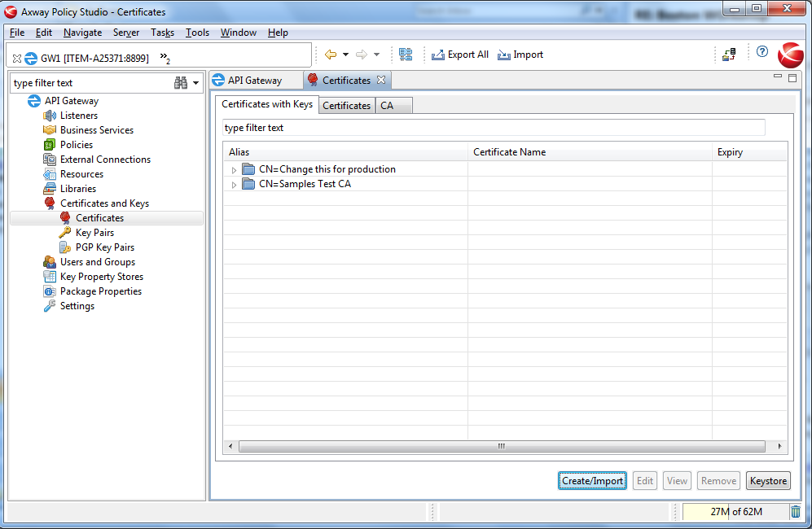Image resolution: width=812 pixels, height=529 pixels.
Task: Click Import in the toolbar
Action: 520,55
